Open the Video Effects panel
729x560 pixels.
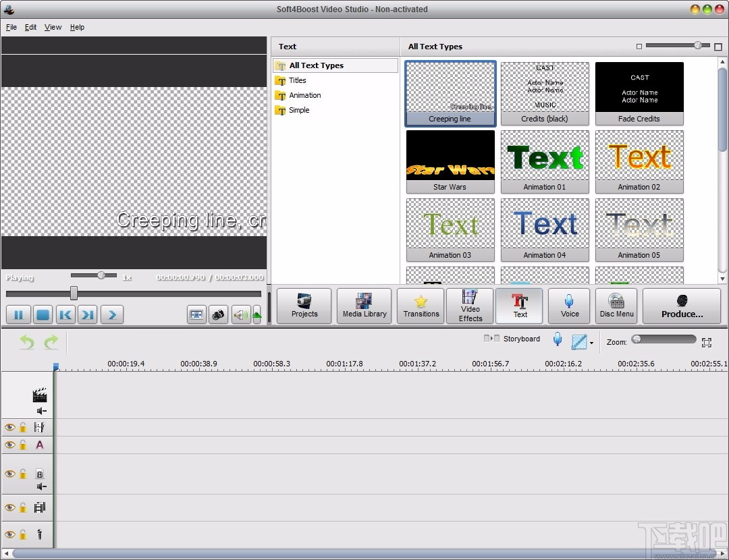click(x=470, y=306)
